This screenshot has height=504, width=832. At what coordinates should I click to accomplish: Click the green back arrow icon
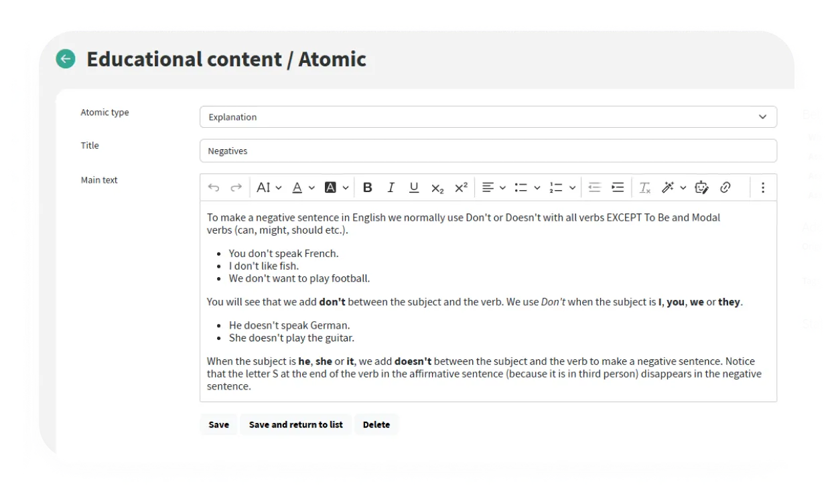[66, 59]
